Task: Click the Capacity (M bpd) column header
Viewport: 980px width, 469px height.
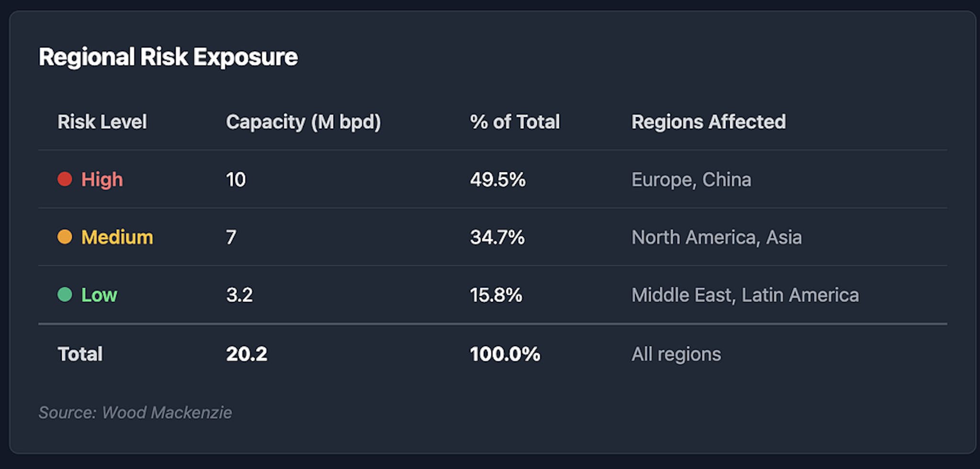Action: [x=303, y=122]
